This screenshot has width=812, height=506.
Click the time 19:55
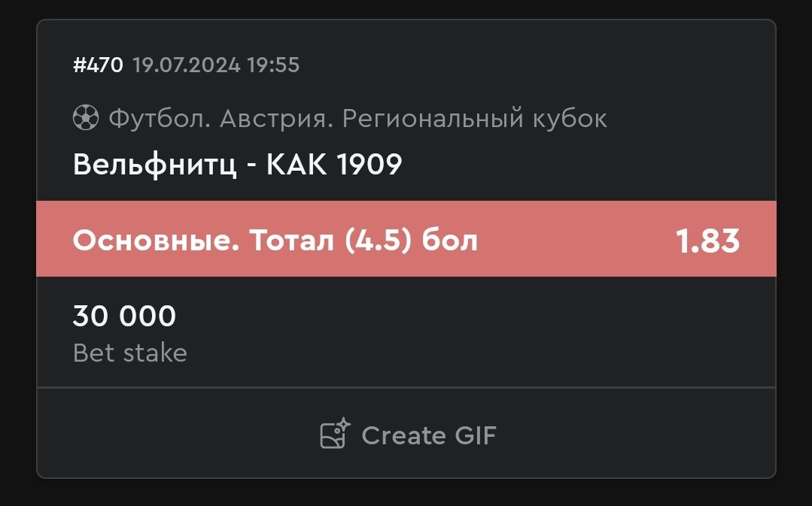tap(273, 65)
